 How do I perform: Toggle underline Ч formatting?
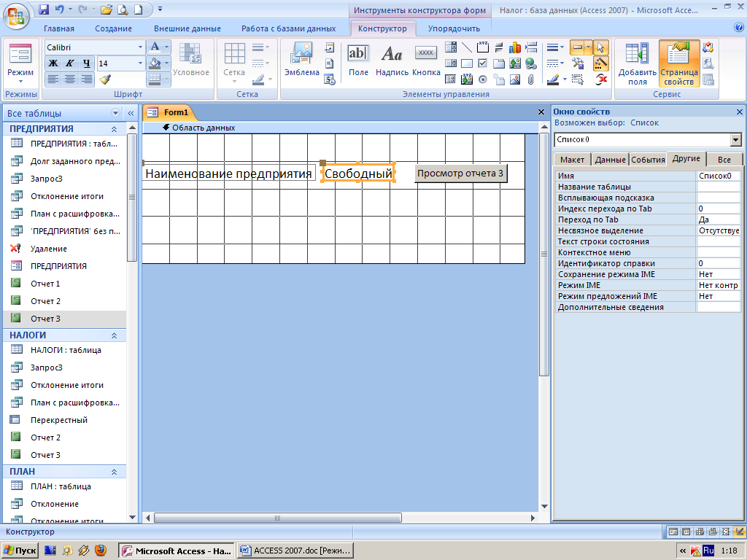coord(86,63)
